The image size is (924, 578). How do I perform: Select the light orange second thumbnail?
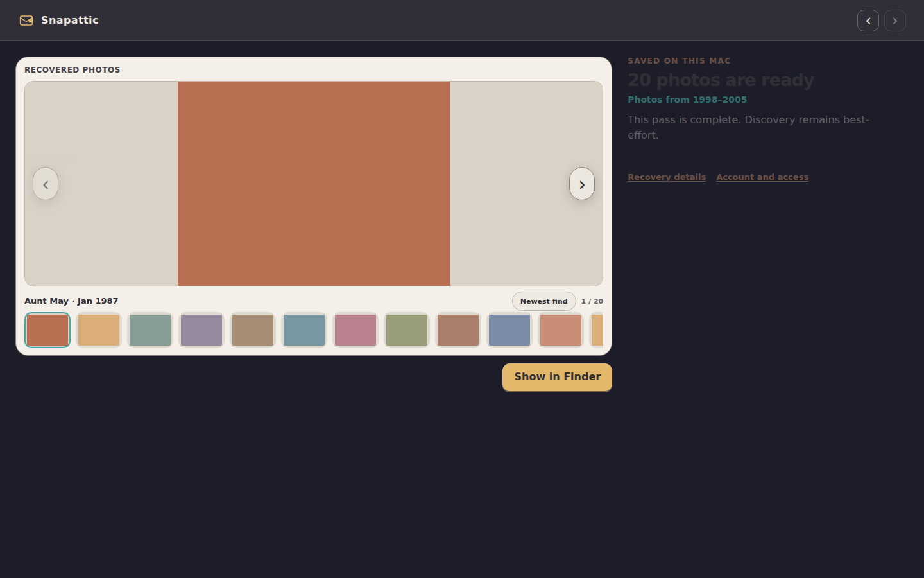coord(99,330)
